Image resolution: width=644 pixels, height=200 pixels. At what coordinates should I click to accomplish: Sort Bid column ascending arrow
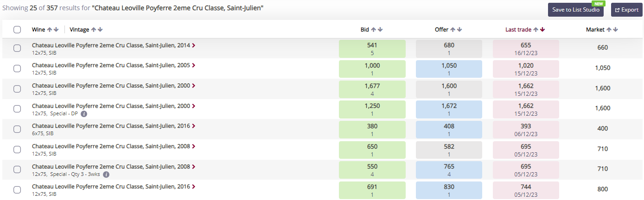(x=374, y=30)
